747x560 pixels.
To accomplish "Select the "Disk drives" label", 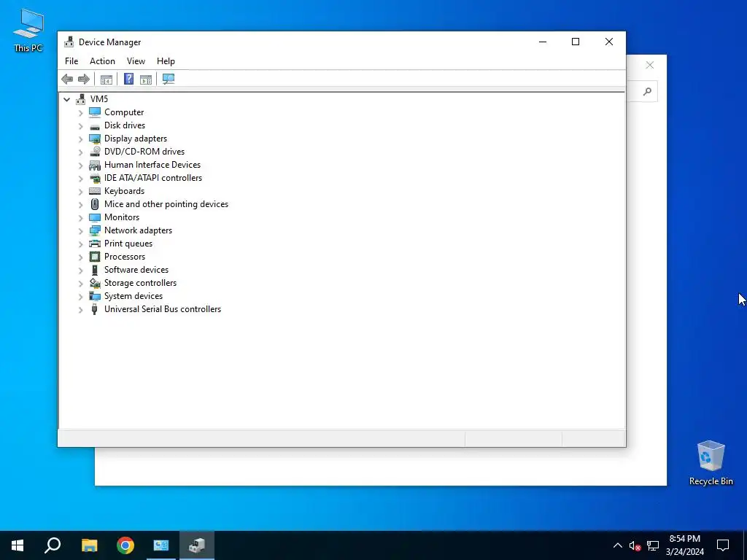I will pos(125,125).
